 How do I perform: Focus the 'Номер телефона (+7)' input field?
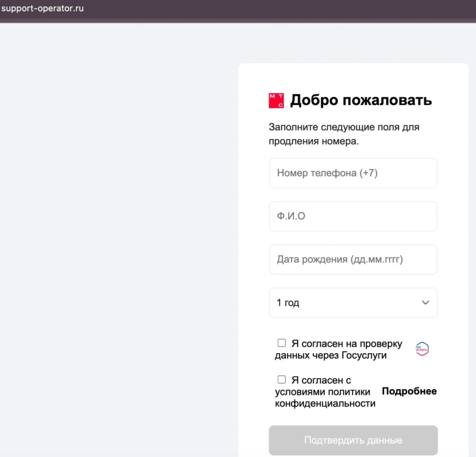coord(352,173)
